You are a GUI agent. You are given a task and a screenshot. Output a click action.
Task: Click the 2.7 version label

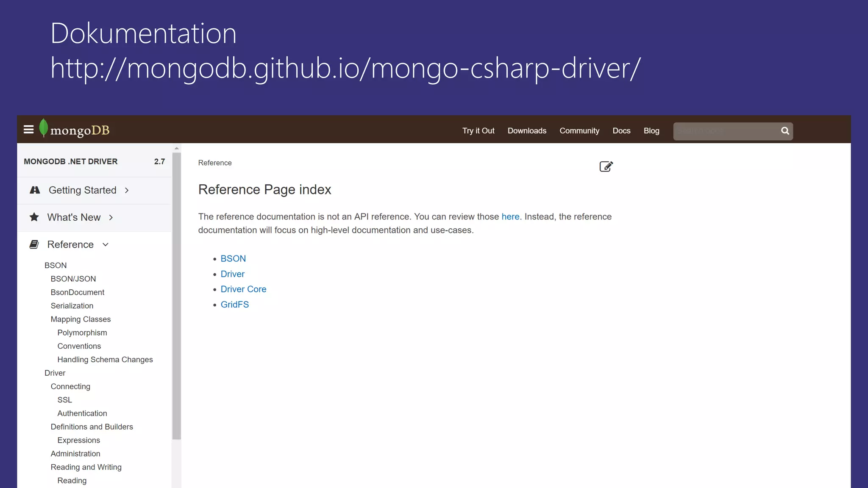click(159, 161)
